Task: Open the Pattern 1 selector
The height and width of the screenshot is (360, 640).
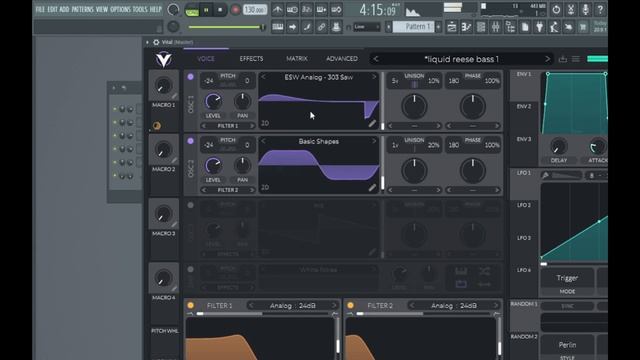Action: pyautogui.click(x=415, y=27)
